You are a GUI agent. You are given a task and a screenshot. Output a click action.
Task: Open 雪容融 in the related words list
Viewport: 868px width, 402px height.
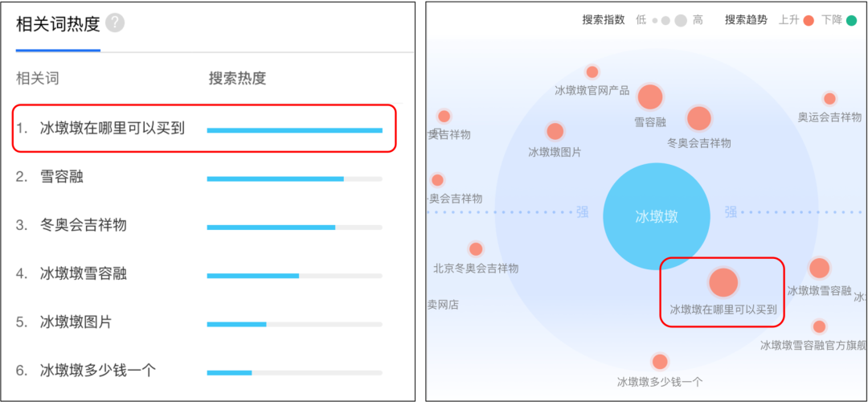(62, 177)
